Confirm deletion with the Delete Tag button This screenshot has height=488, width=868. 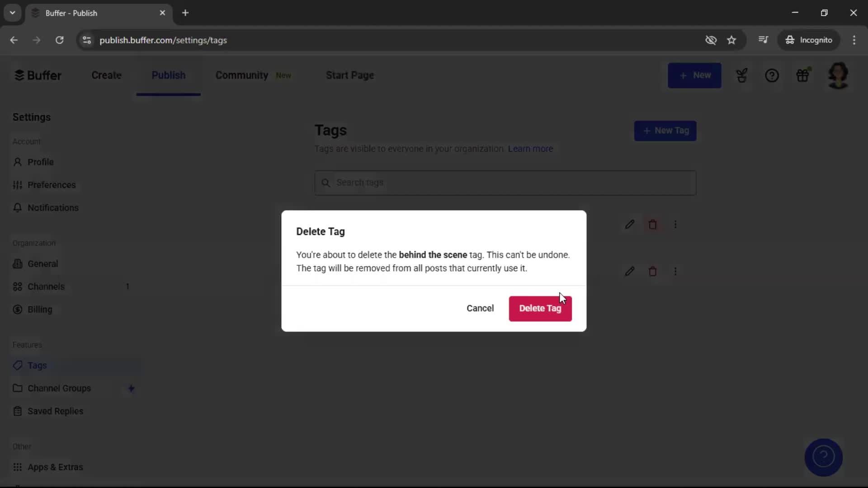[540, 308]
